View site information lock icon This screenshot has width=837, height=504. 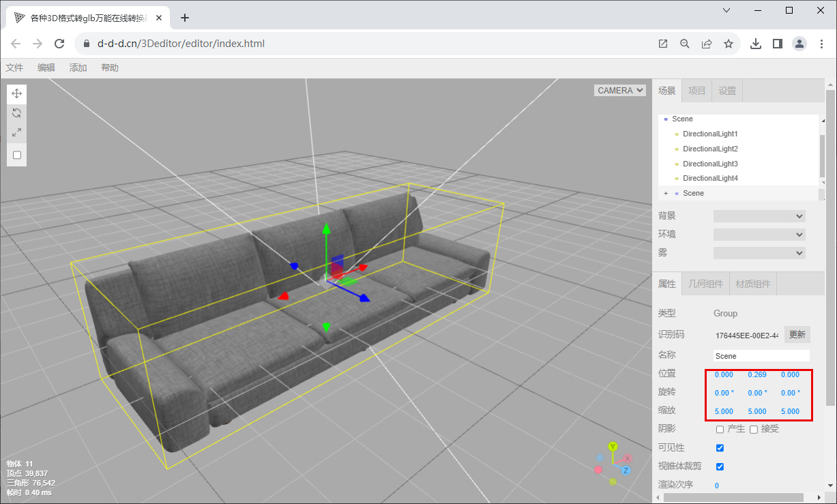[86, 44]
